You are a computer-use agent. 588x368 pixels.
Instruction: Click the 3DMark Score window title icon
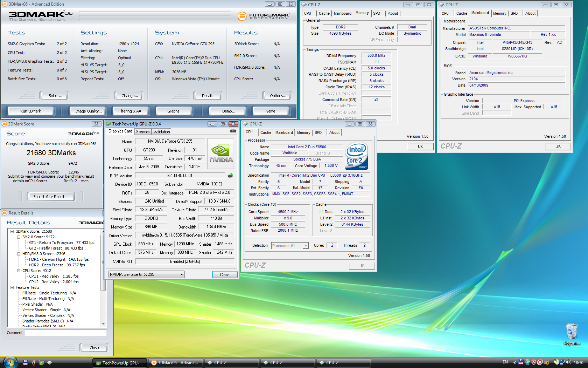(x=4, y=124)
